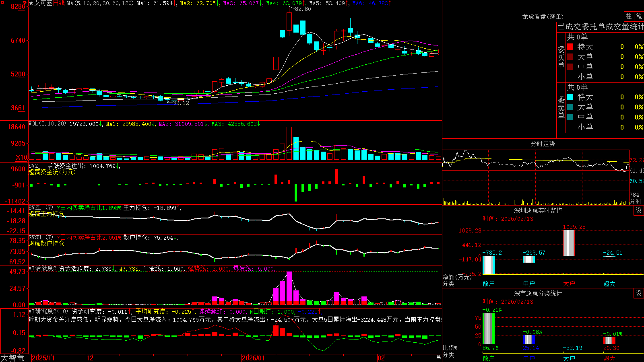Screen dimensions: 644x362
Task: Switch 龙虎看盘 to 柱 bar view
Action: tap(629, 16)
